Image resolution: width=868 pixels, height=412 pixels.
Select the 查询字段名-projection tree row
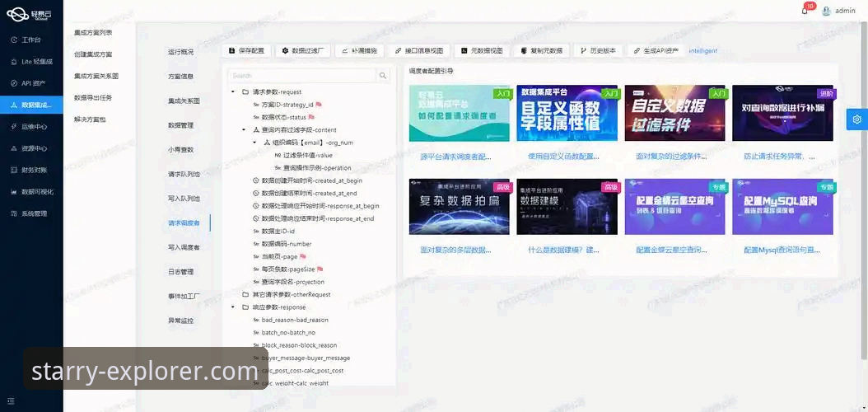point(288,282)
